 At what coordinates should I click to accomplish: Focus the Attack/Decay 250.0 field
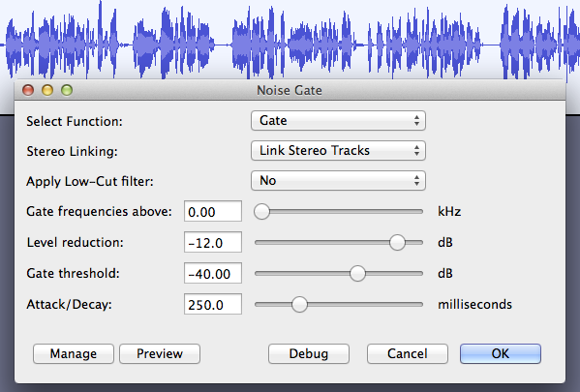click(213, 304)
